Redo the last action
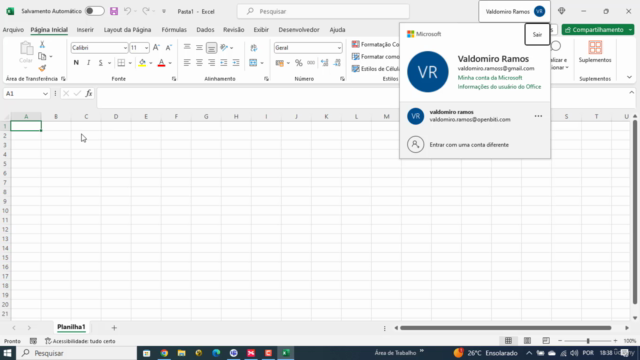This screenshot has width=640, height=360. [146, 11]
